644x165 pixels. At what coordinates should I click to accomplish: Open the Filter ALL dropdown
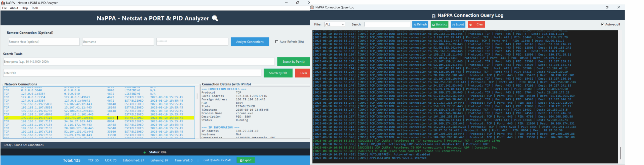(x=335, y=24)
